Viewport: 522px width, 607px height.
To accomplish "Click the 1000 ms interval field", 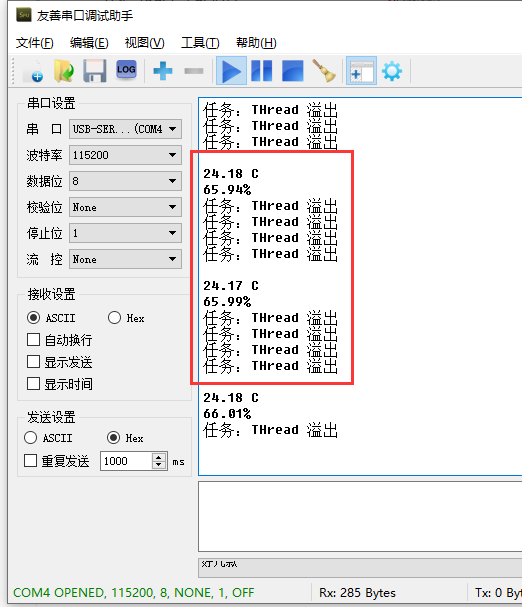I will pos(126,461).
